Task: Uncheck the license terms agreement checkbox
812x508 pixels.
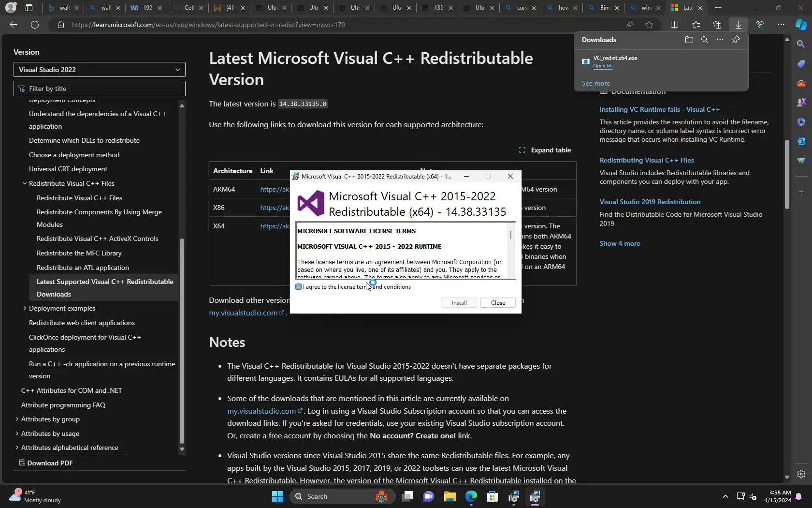Action: point(299,287)
